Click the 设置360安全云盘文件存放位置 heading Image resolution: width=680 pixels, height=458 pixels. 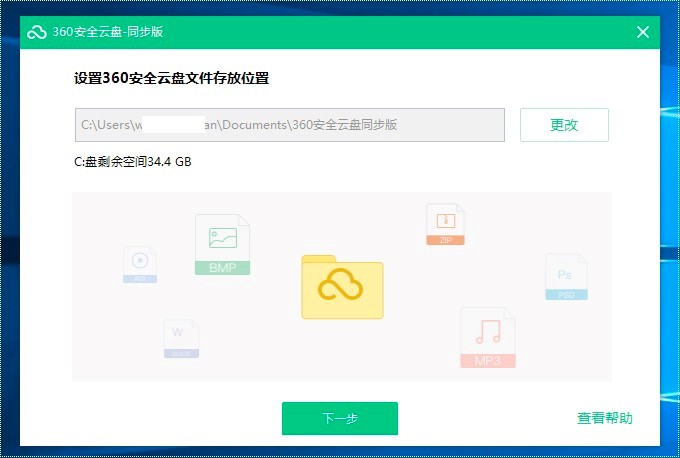pos(172,79)
